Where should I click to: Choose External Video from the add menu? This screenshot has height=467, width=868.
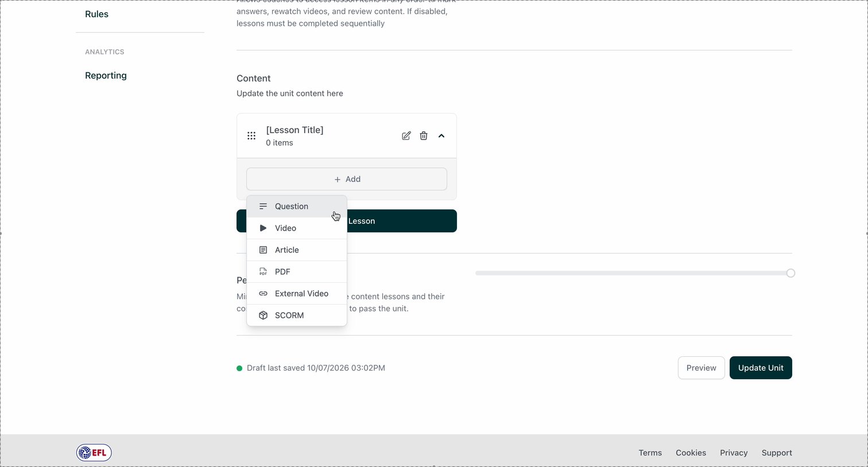click(297, 294)
